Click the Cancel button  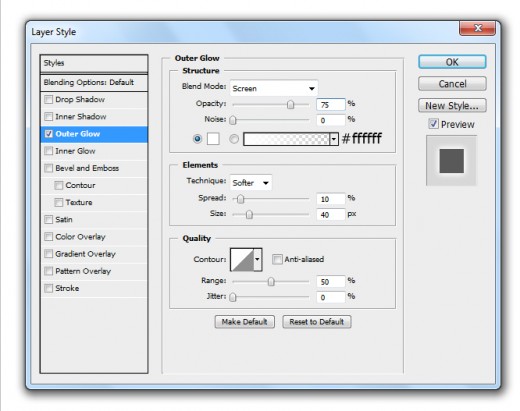[x=452, y=84]
